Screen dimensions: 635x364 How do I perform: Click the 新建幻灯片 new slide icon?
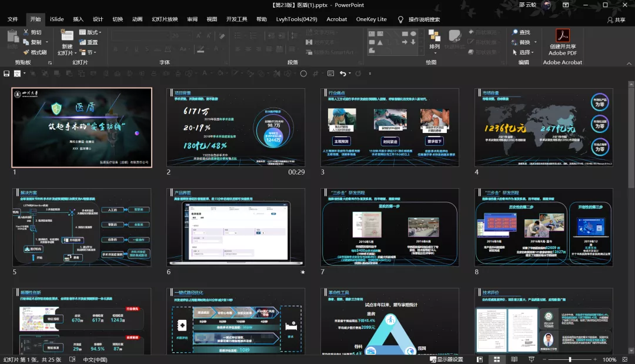click(x=67, y=35)
